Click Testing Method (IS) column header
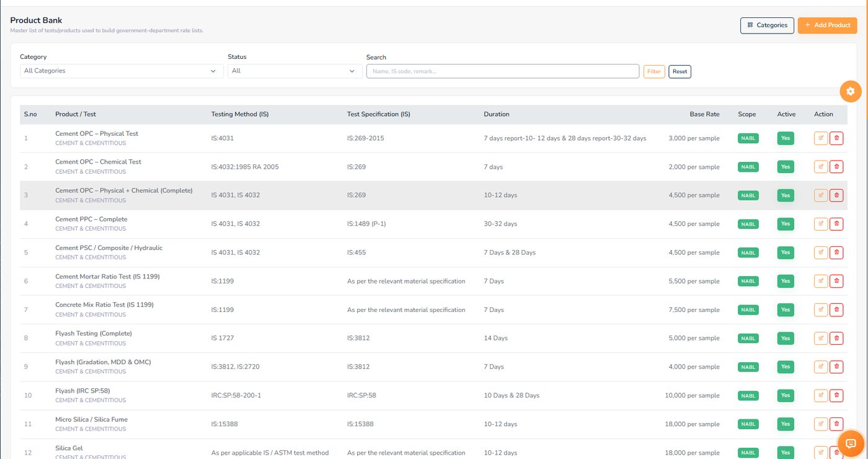868x459 pixels. (240, 114)
